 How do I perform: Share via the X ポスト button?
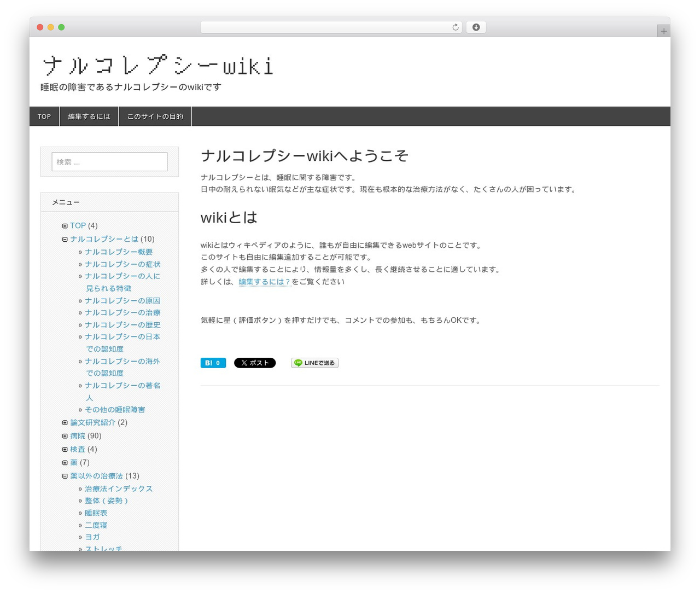coord(255,363)
